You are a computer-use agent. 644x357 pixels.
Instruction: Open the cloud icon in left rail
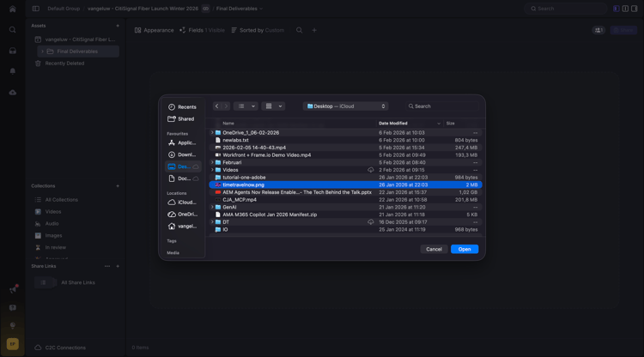click(x=12, y=93)
